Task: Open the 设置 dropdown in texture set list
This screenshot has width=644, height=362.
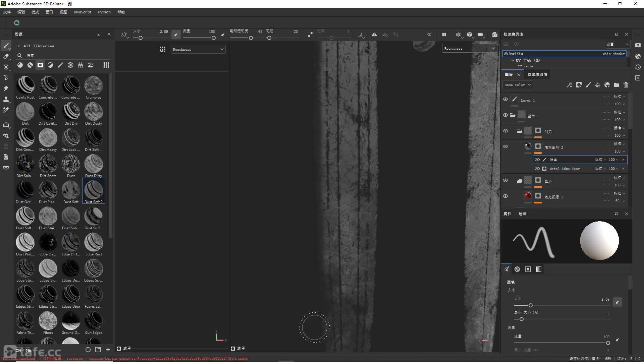Action: (617, 44)
